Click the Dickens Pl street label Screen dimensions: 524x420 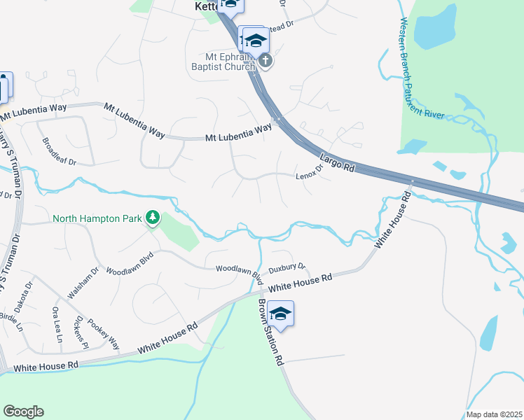(81, 332)
